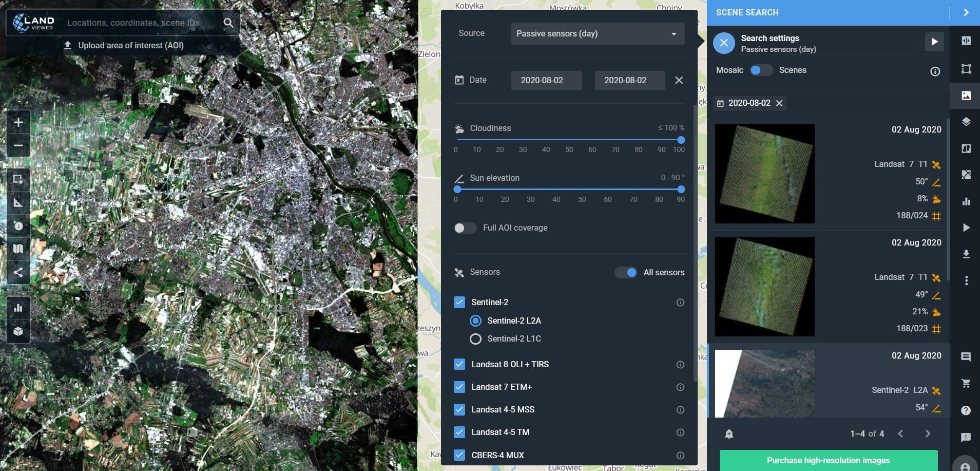Uncheck the Landsat 8 OLI + TIRS checkbox
Viewport: 980px width, 471px height.
coord(459,365)
